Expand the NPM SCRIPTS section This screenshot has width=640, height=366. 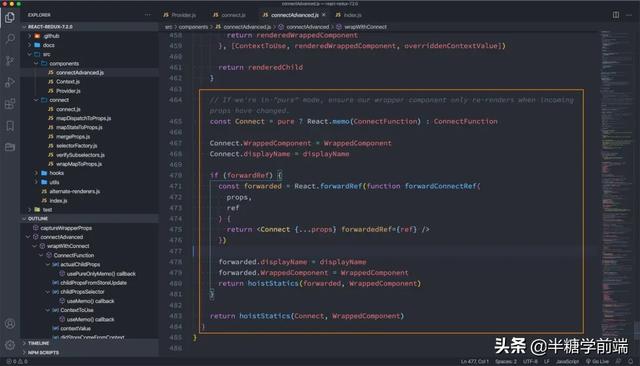[90, 353]
